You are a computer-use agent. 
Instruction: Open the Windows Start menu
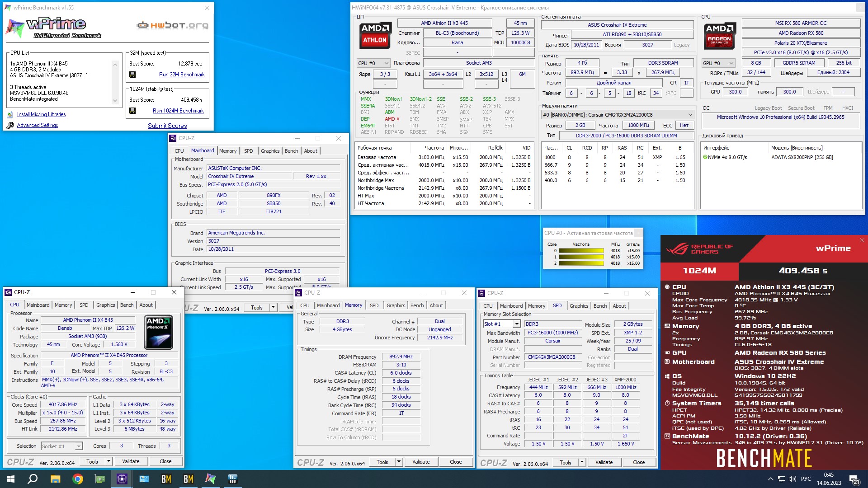click(11, 479)
